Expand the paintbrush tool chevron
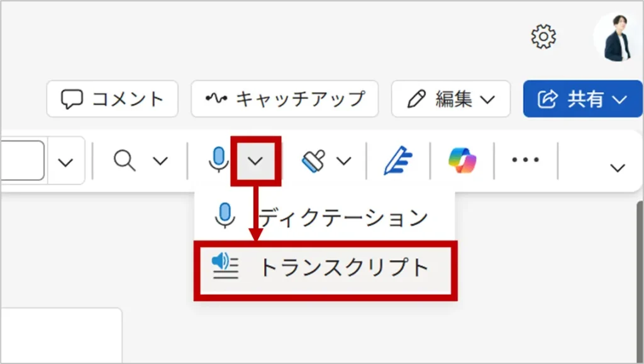The image size is (644, 364). point(344,161)
